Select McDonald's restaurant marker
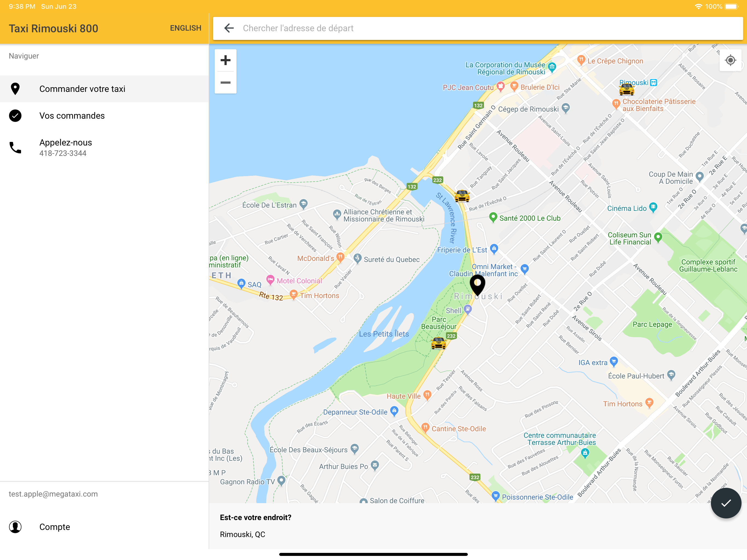The height and width of the screenshot is (560, 747). point(340,257)
